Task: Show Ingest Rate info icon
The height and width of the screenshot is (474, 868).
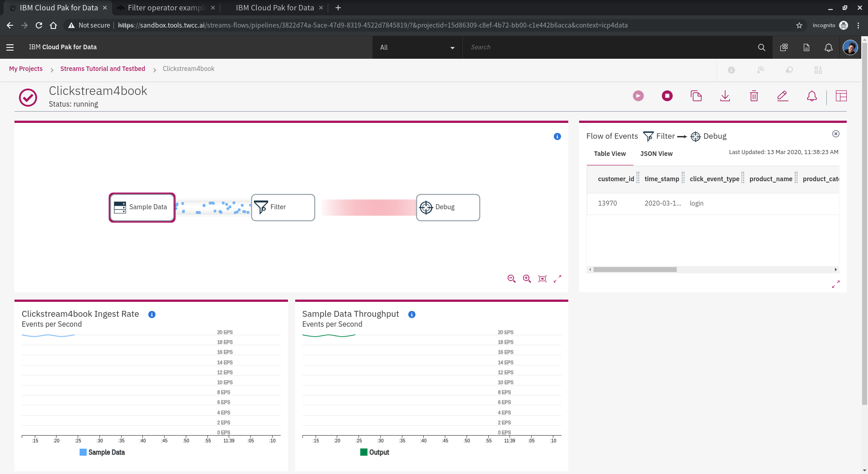Action: (152, 314)
